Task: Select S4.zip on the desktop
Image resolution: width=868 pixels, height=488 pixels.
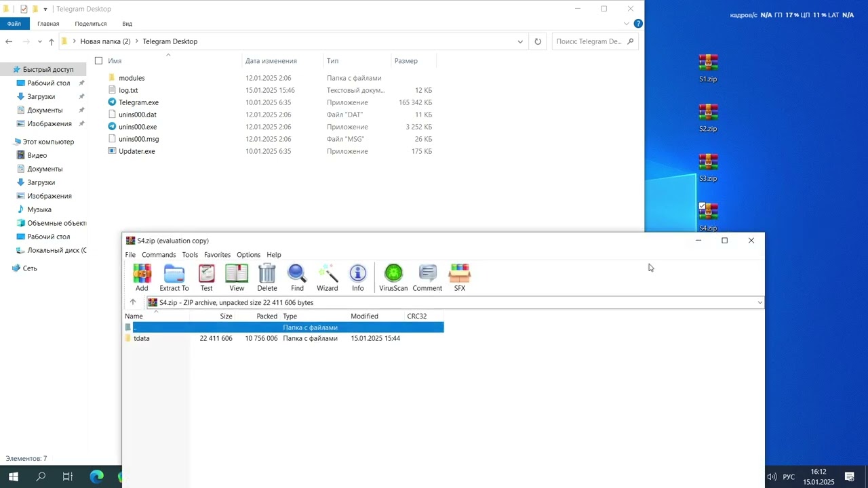Action: [708, 218]
